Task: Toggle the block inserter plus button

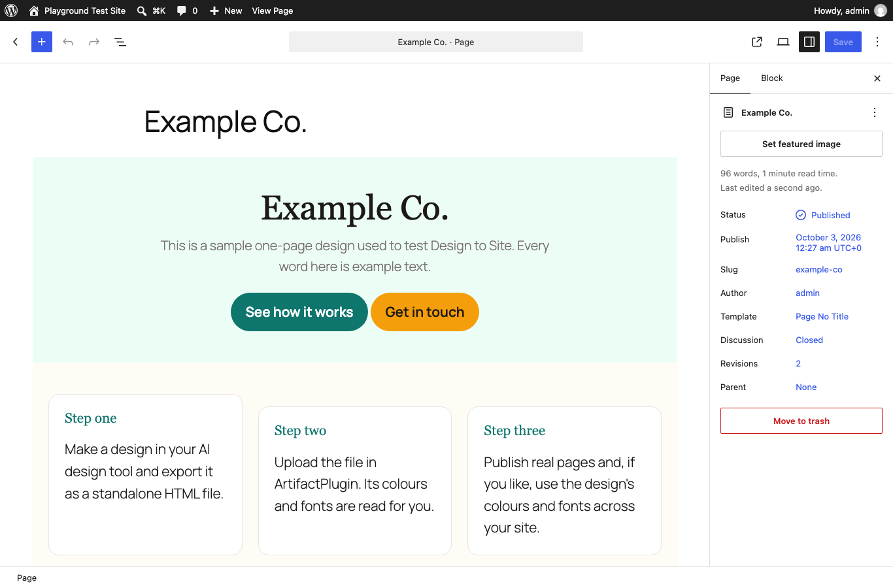Action: coord(42,42)
